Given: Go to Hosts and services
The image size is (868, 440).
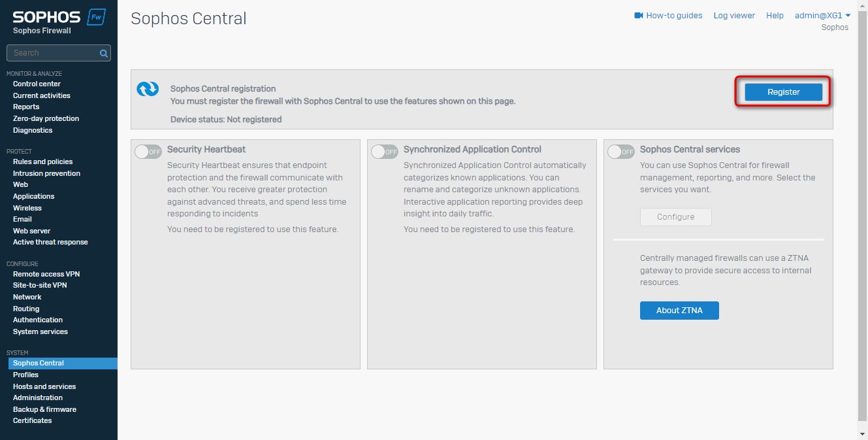Looking at the screenshot, I should [44, 386].
